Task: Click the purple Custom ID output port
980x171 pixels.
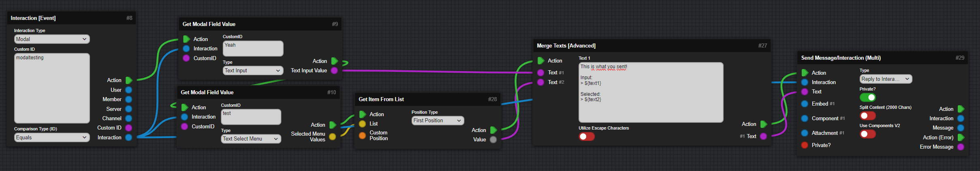Action: tap(128, 128)
